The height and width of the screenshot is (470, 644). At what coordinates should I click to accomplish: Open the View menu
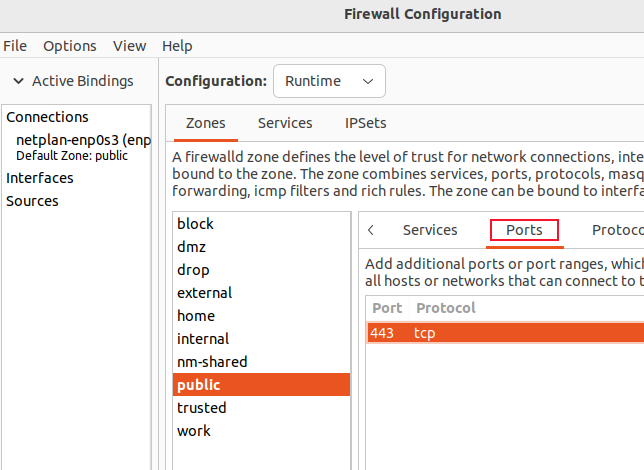pos(130,46)
